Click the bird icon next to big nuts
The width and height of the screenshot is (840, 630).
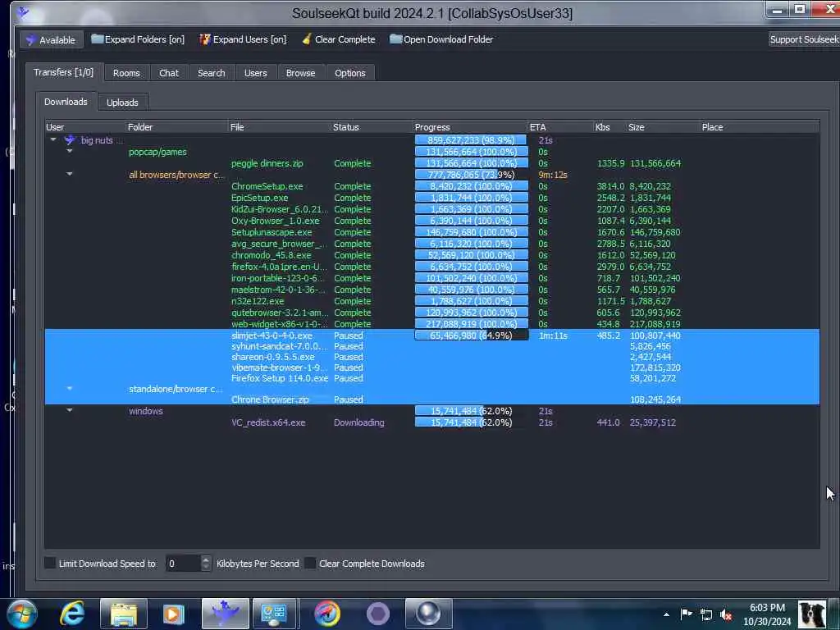[x=70, y=140]
